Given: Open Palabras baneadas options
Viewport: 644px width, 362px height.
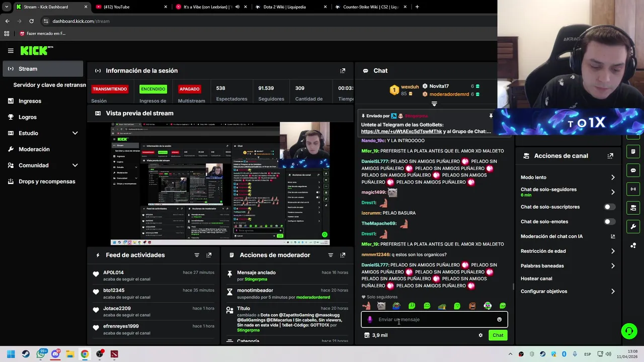Looking at the screenshot, I should (568, 266).
